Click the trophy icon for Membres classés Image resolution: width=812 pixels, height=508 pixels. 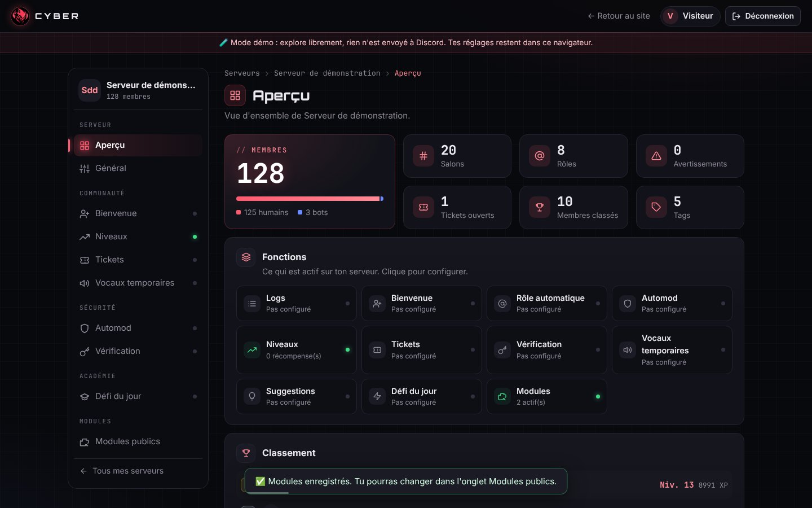[540, 207]
